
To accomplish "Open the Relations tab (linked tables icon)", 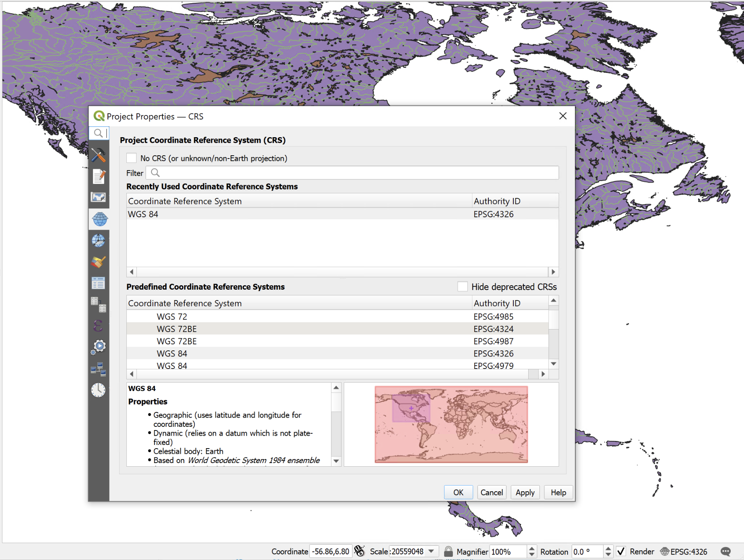I will pos(99,305).
